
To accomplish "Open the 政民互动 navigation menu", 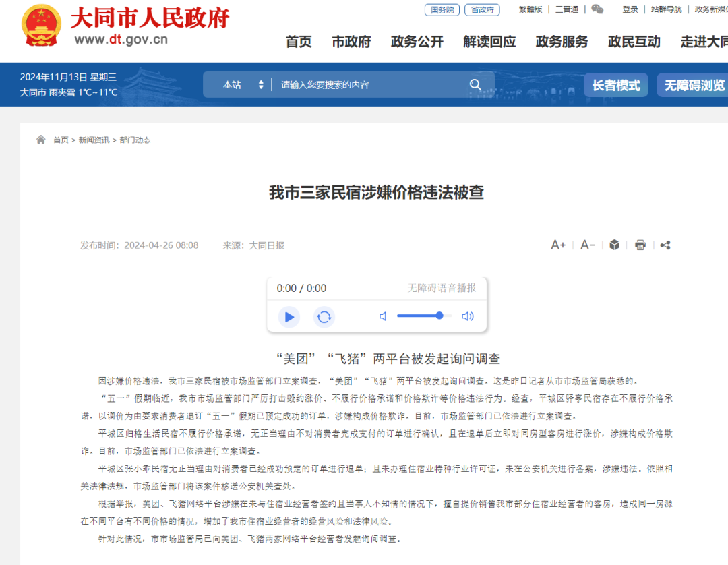I will (633, 41).
